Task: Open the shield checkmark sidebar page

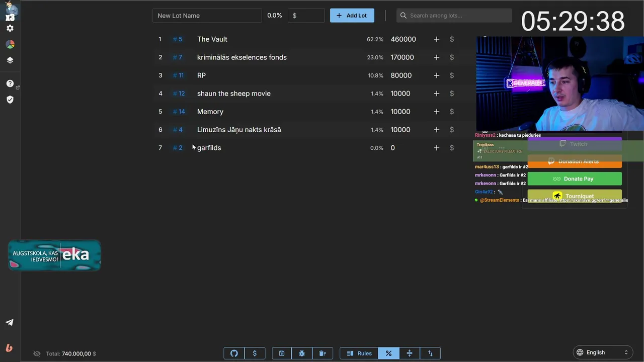Action: pyautogui.click(x=10, y=100)
